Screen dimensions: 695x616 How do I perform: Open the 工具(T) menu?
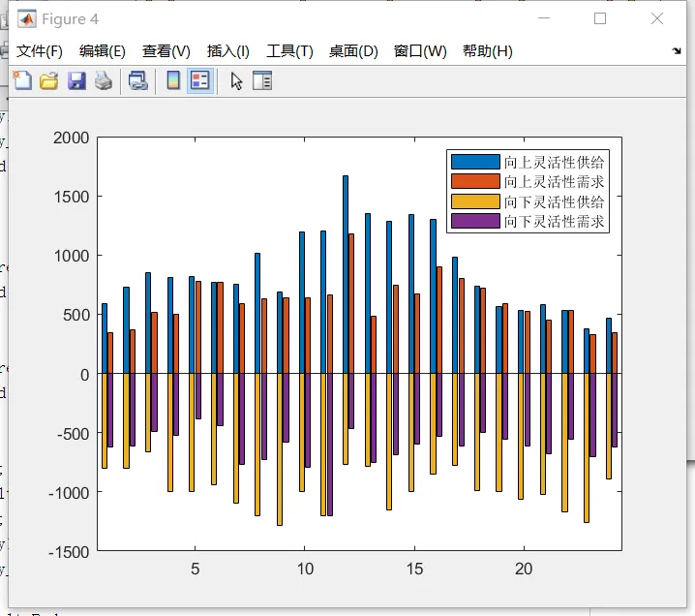(289, 51)
